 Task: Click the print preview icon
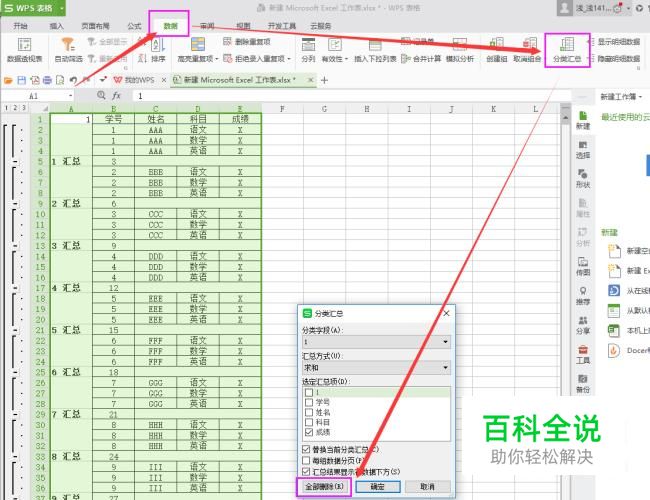click(x=60, y=80)
